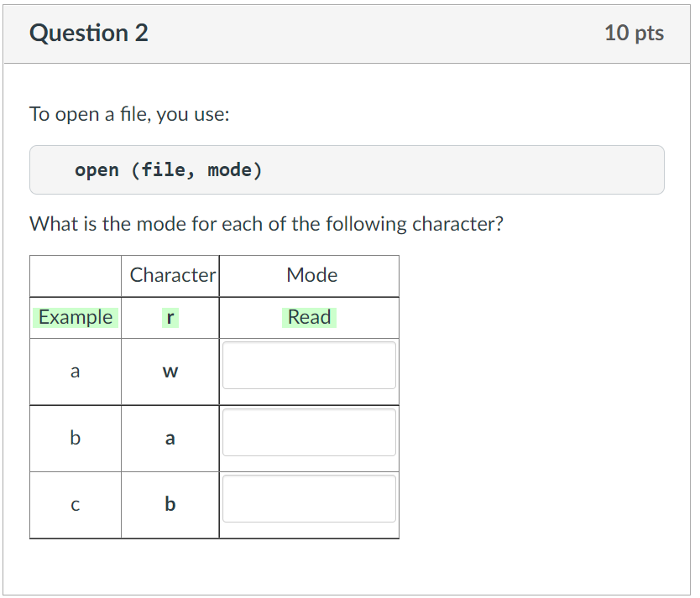
Task: Click the 10 pts label
Action: tap(635, 33)
